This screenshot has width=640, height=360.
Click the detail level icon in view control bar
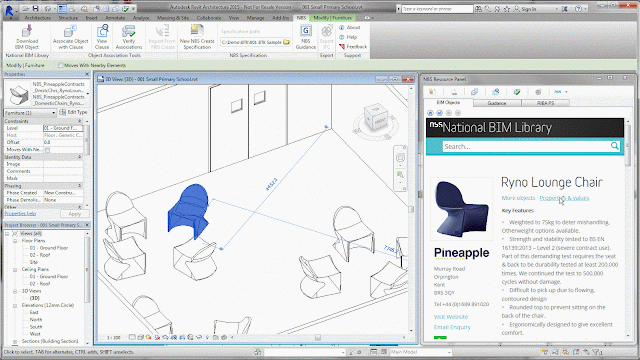click(x=132, y=337)
